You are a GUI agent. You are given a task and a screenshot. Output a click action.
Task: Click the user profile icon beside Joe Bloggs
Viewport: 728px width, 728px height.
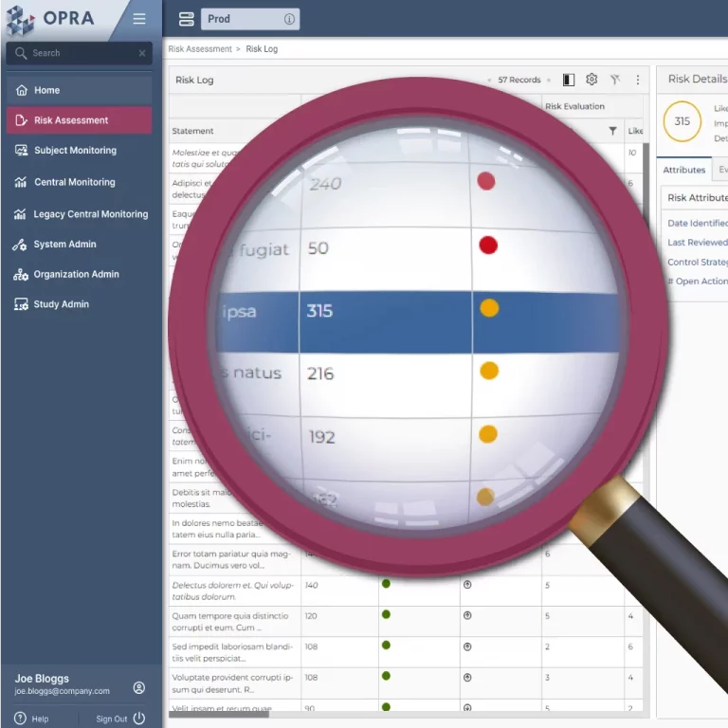[139, 687]
